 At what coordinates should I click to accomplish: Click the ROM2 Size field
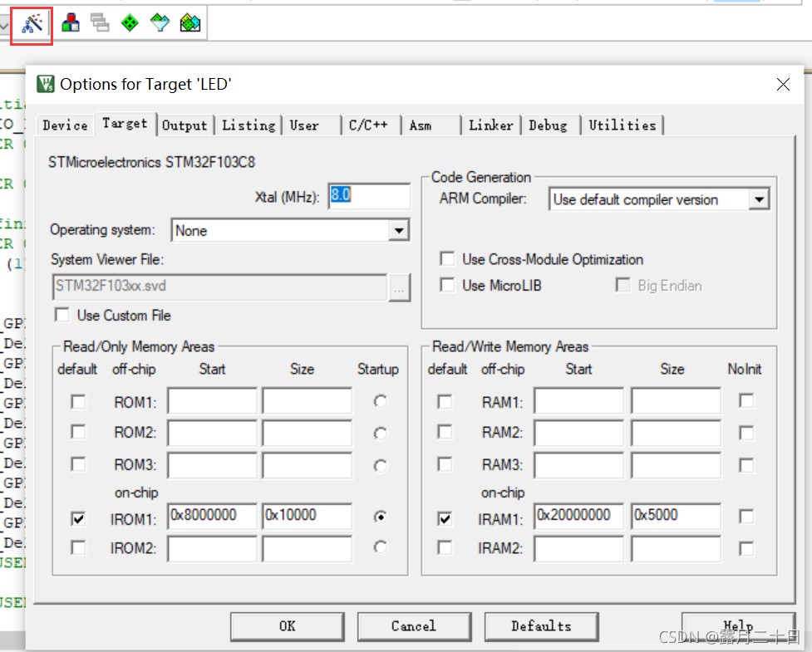[x=307, y=433]
